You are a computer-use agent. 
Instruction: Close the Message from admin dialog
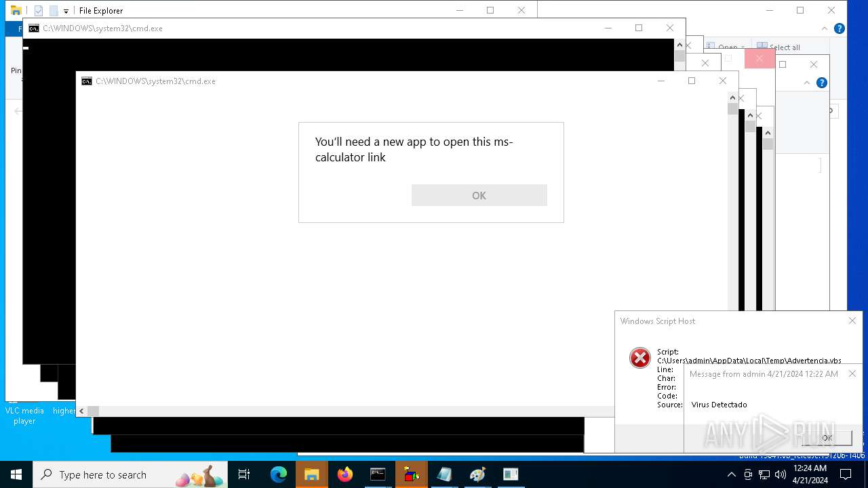coord(852,373)
